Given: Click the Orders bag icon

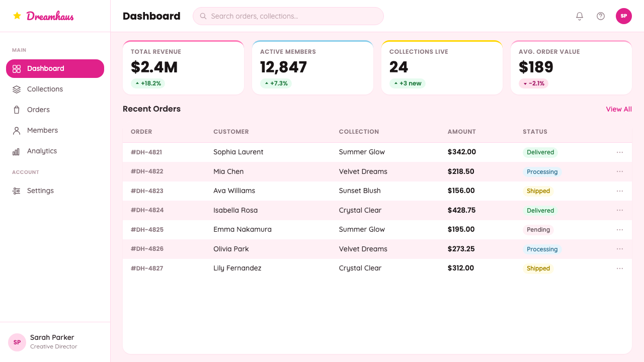Looking at the screenshot, I should [17, 110].
